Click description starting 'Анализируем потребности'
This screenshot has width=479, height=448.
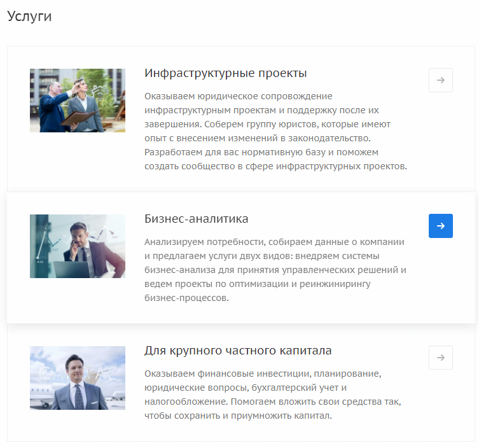(275, 270)
